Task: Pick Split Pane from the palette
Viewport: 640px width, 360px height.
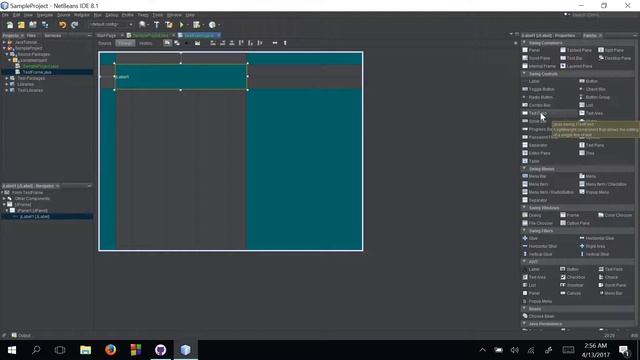Action: [611, 50]
